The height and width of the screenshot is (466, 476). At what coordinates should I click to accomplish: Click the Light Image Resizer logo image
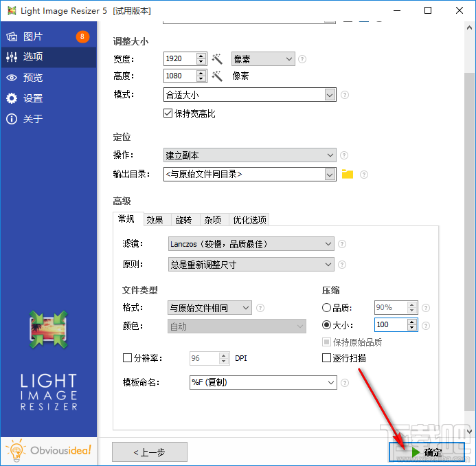[x=49, y=329]
